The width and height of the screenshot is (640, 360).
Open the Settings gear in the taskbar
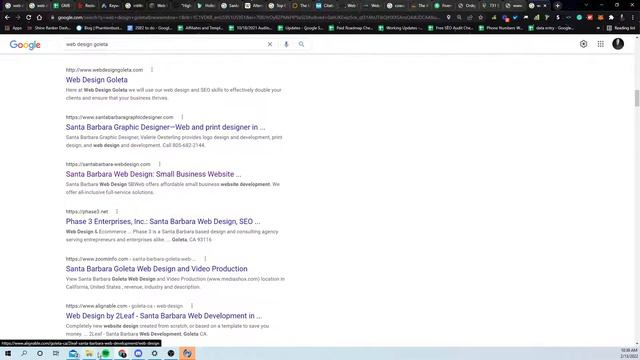pos(154,353)
